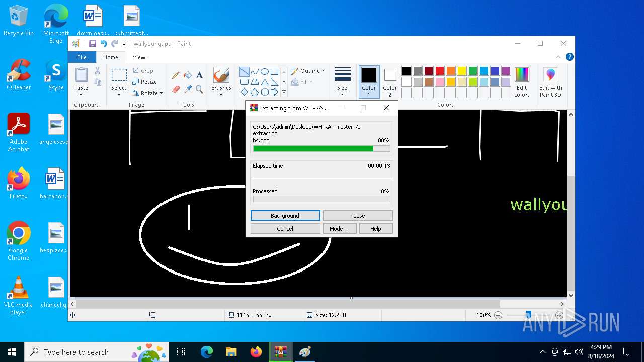Select the Right arrow shape
This screenshot has height=362, width=644.
click(x=274, y=92)
